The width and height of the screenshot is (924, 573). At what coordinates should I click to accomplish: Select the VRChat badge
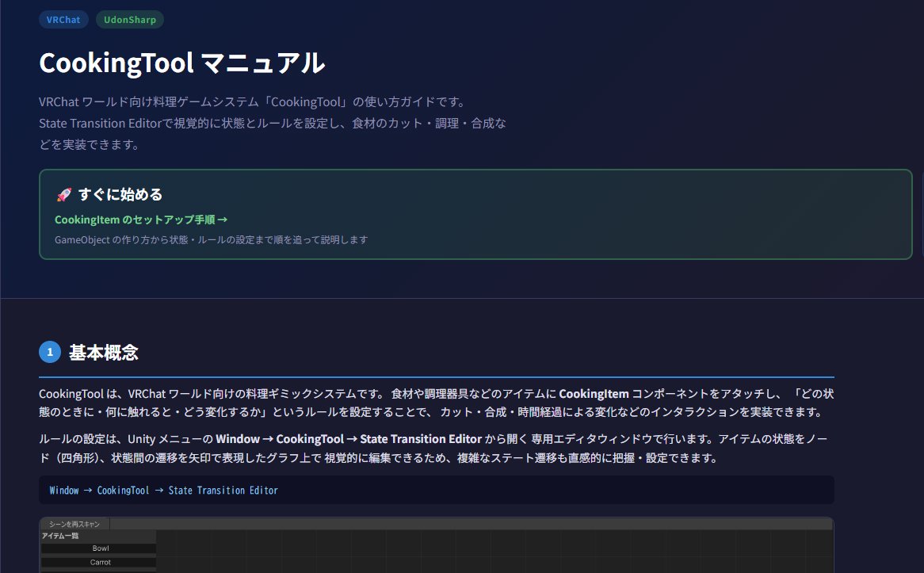[63, 19]
